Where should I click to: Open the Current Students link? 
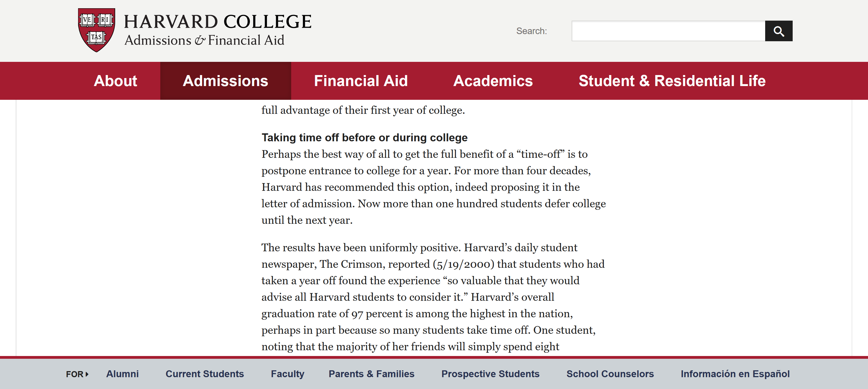pos(205,374)
